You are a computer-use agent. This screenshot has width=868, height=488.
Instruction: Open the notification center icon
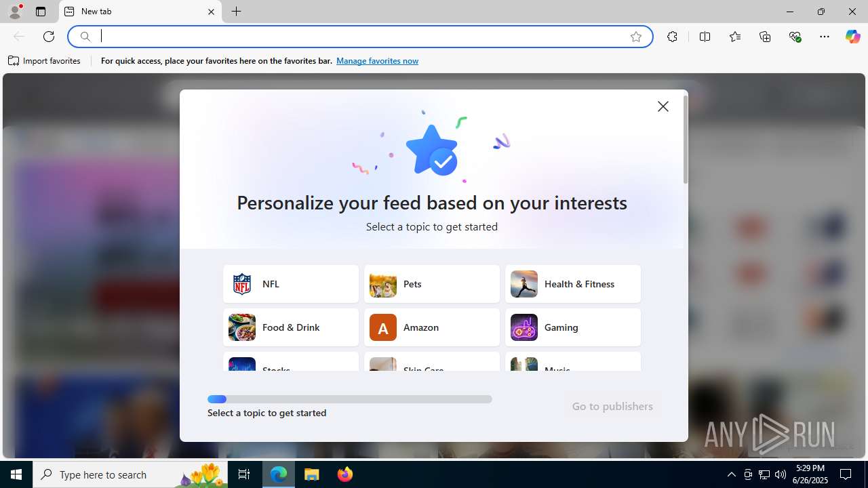[846, 474]
